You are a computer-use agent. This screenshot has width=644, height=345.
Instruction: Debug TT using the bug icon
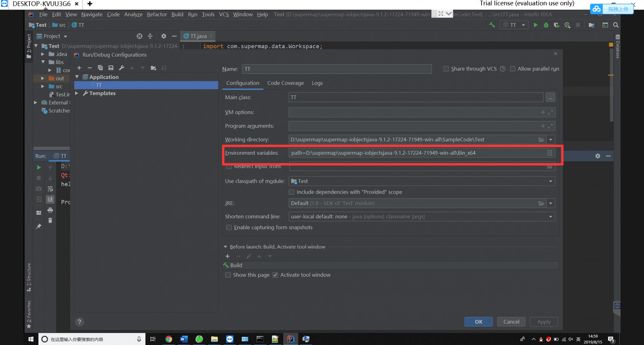pyautogui.click(x=546, y=25)
